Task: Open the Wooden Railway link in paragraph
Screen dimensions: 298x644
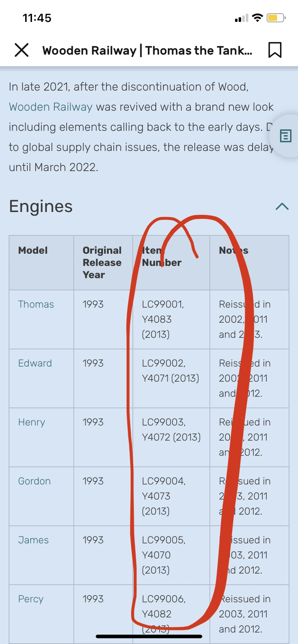Action: click(50, 107)
